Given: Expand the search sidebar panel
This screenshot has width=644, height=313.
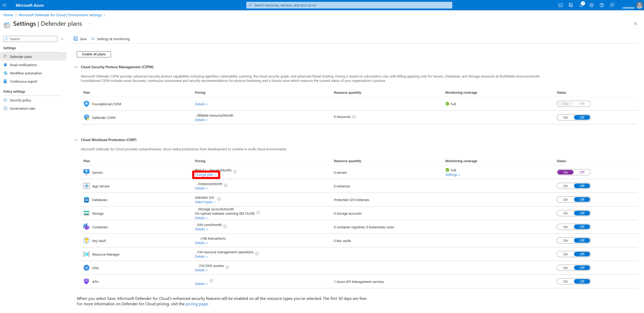Looking at the screenshot, I should pyautogui.click(x=63, y=39).
